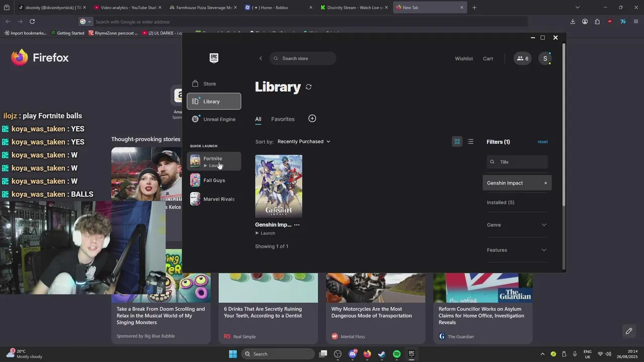Open Spotify from the taskbar
This screenshot has width=644, height=362.
click(396, 354)
